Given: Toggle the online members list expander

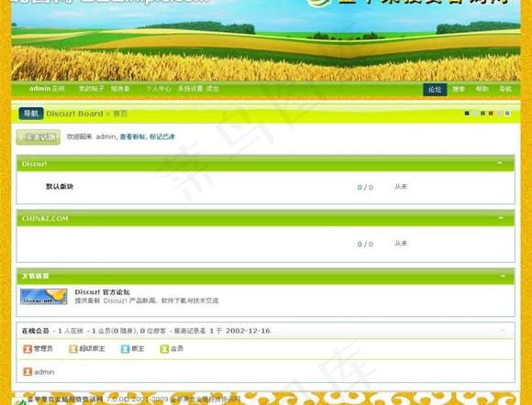Looking at the screenshot, I should 503,330.
